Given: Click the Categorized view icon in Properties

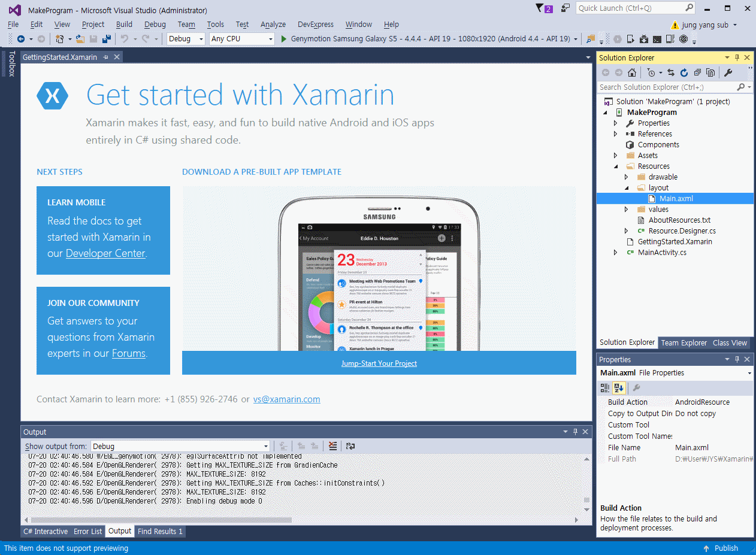Looking at the screenshot, I should 605,388.
